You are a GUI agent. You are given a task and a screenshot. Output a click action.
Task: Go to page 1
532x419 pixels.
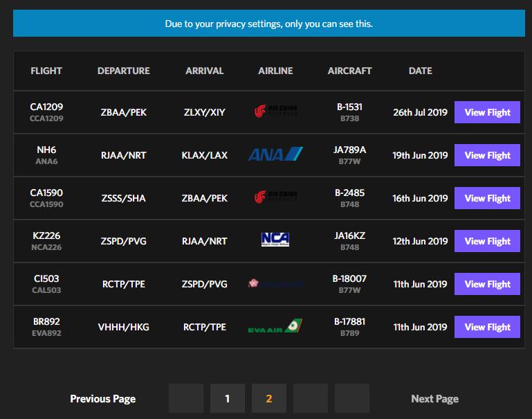227,398
